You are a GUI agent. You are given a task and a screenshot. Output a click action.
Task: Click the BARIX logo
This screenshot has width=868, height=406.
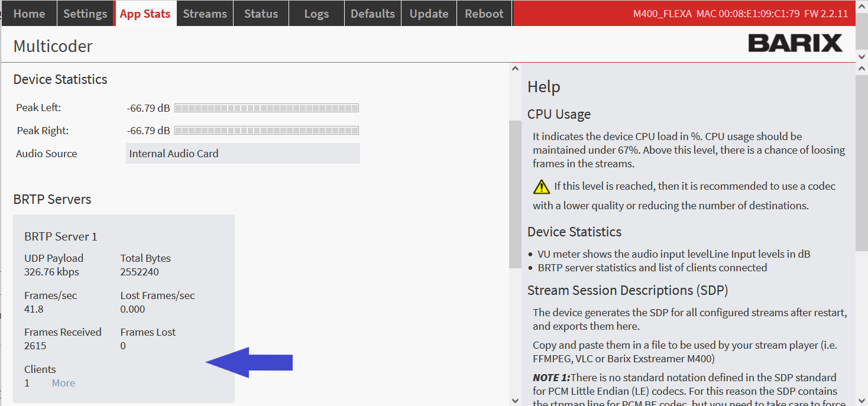[x=795, y=43]
